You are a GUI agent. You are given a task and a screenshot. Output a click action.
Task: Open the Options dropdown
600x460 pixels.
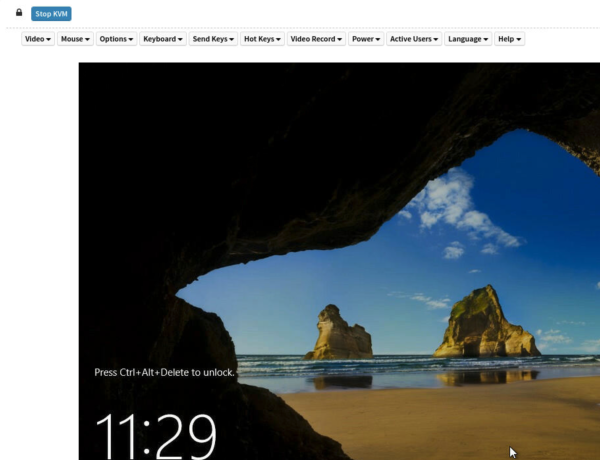[x=116, y=39]
